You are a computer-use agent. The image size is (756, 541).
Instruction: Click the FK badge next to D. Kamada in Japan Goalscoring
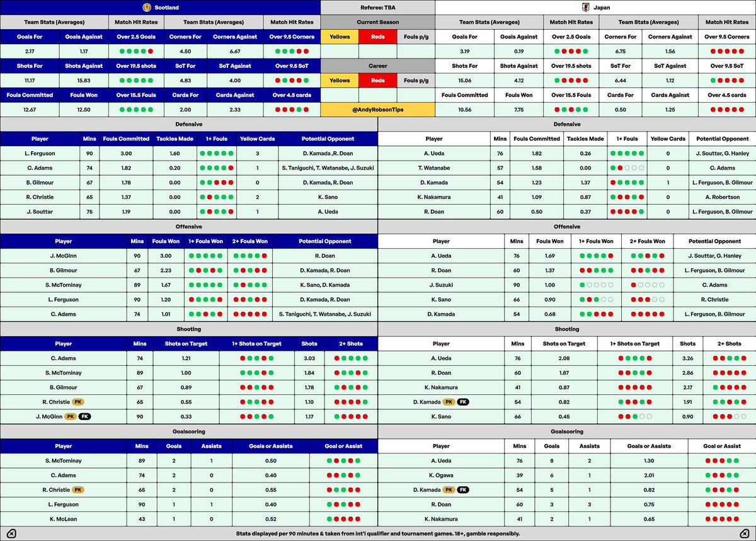tap(463, 489)
